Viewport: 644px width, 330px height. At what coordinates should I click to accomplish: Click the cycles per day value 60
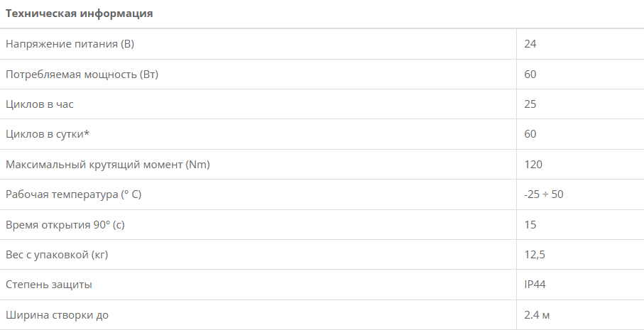pyautogui.click(x=530, y=134)
